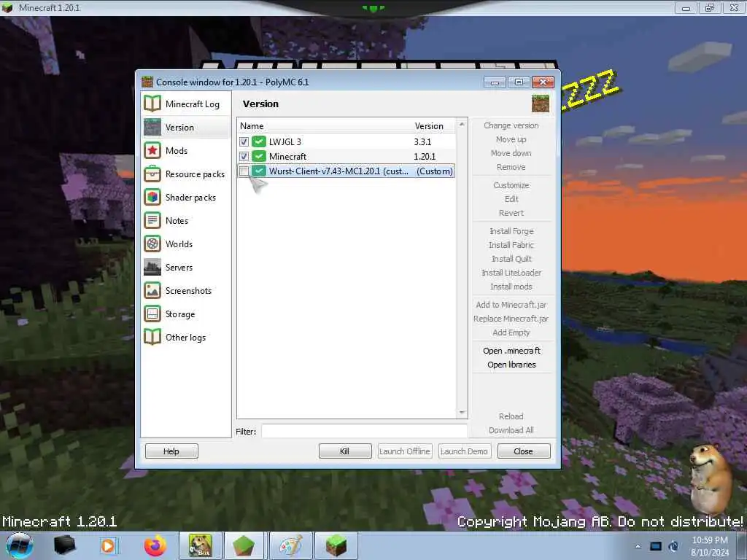This screenshot has width=747, height=560.
Task: Click the component list scroll up arrow
Action: [461, 124]
